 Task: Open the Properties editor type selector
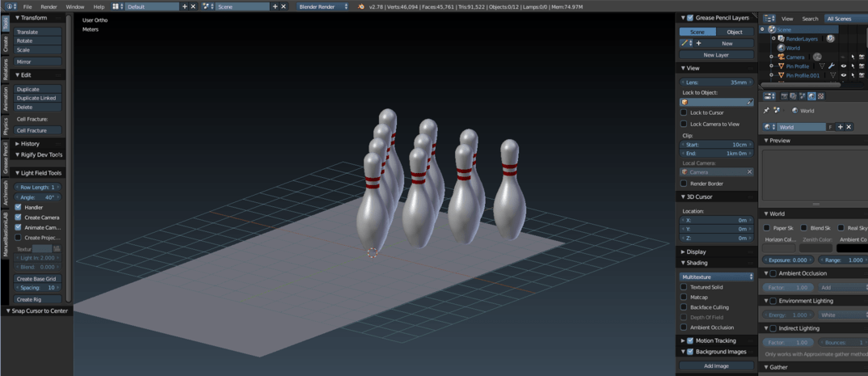[x=770, y=95]
